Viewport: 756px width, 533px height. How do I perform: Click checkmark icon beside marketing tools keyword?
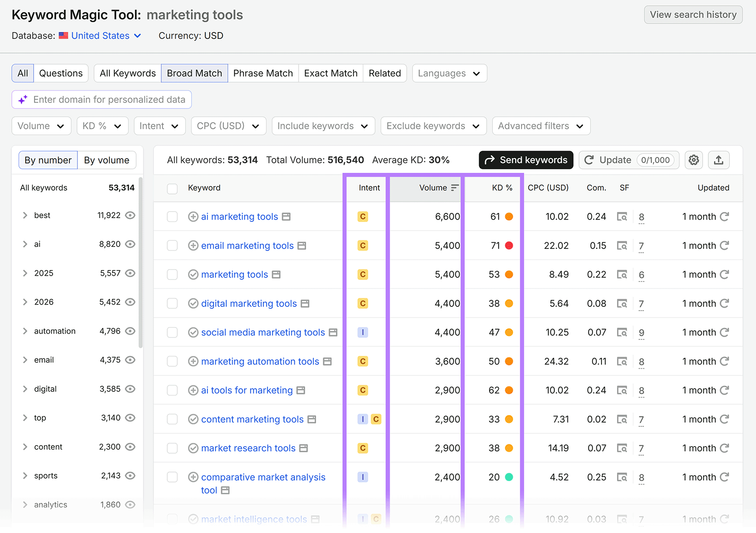click(x=193, y=275)
